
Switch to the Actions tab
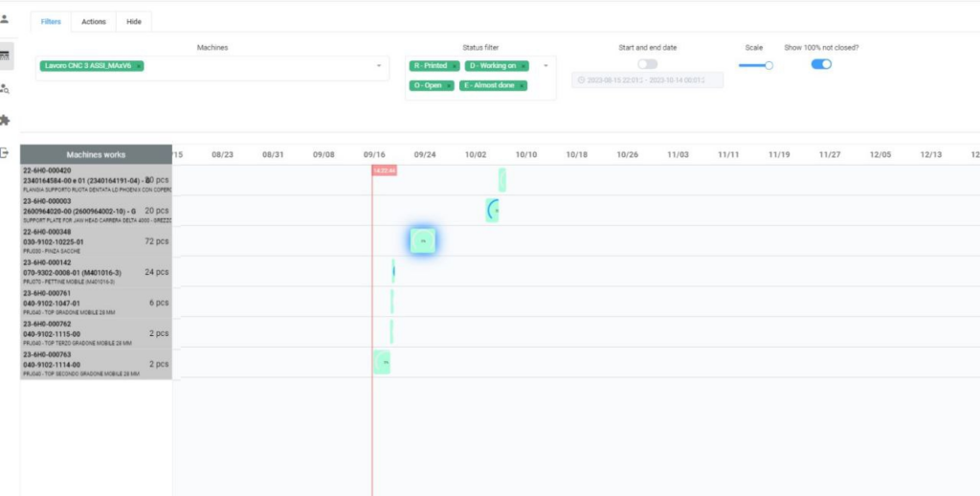pos(94,21)
